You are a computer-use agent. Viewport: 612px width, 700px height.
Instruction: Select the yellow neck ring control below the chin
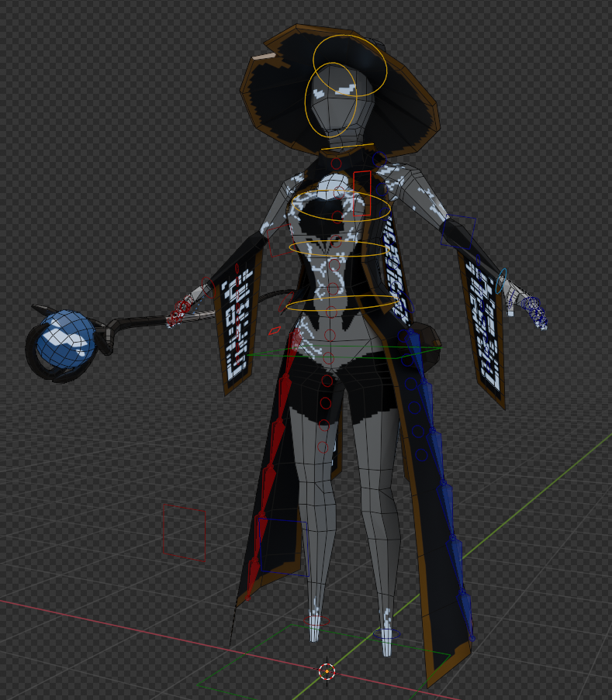click(x=347, y=147)
